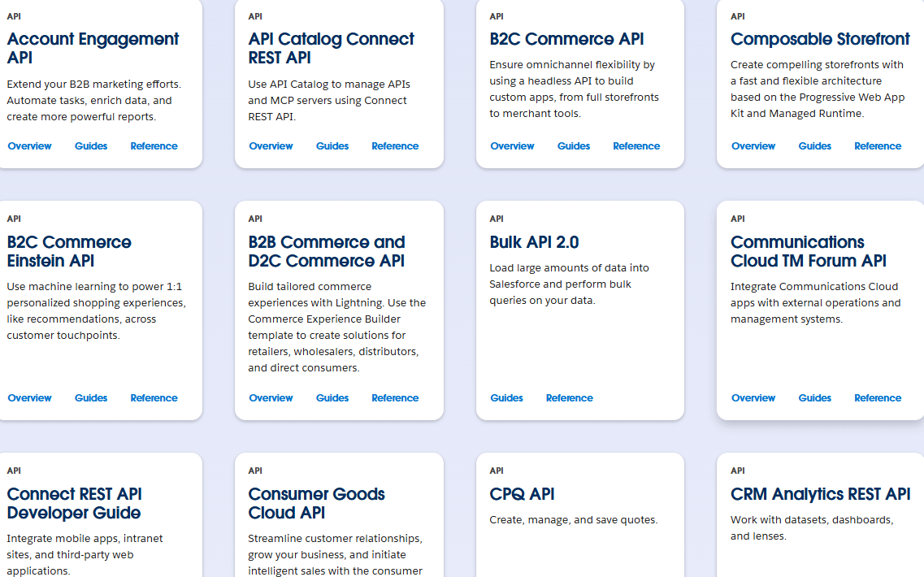The height and width of the screenshot is (577, 924).
Task: Open B2B Commerce and D2C Commerce API Overview
Action: pyautogui.click(x=271, y=398)
